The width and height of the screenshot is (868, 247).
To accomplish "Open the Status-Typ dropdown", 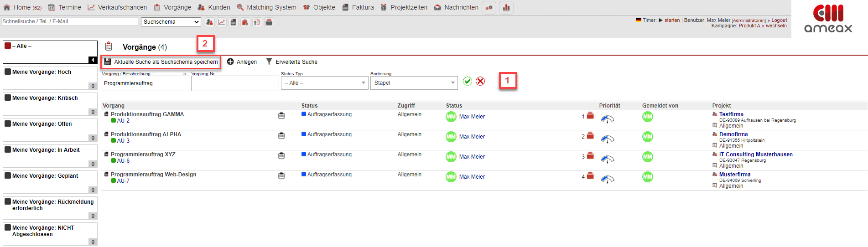I will coord(324,83).
